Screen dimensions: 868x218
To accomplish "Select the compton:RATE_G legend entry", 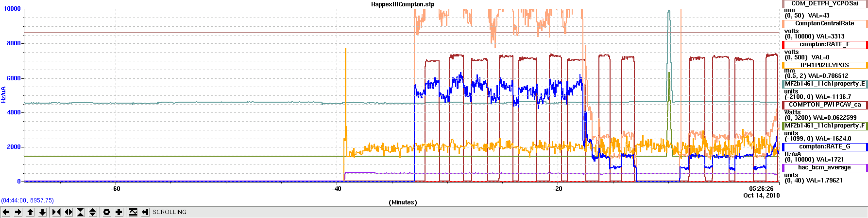I will point(825,146).
